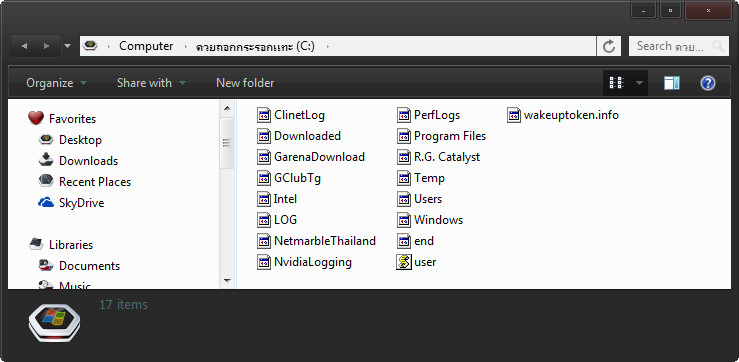Open the view options dropdown arrow
739x362 pixels.
(x=639, y=83)
